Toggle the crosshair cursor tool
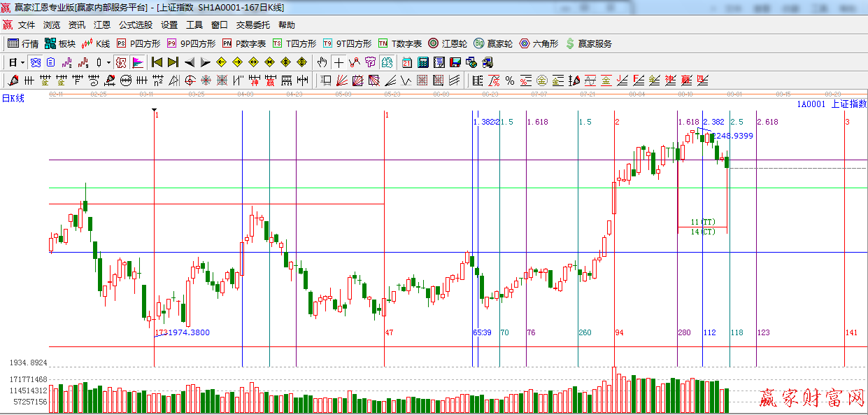The width and height of the screenshot is (868, 415). coord(339,62)
